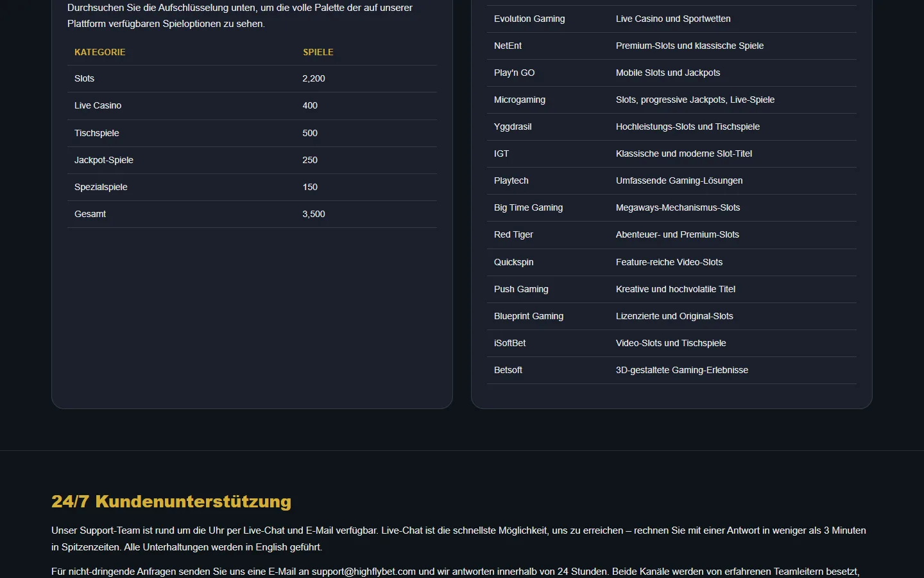Select the Evolution Gaming provider name
This screenshot has width=924, height=578.
coord(529,19)
